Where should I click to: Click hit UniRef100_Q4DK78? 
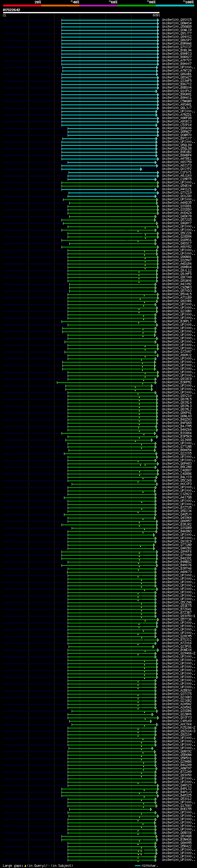point(177,216)
